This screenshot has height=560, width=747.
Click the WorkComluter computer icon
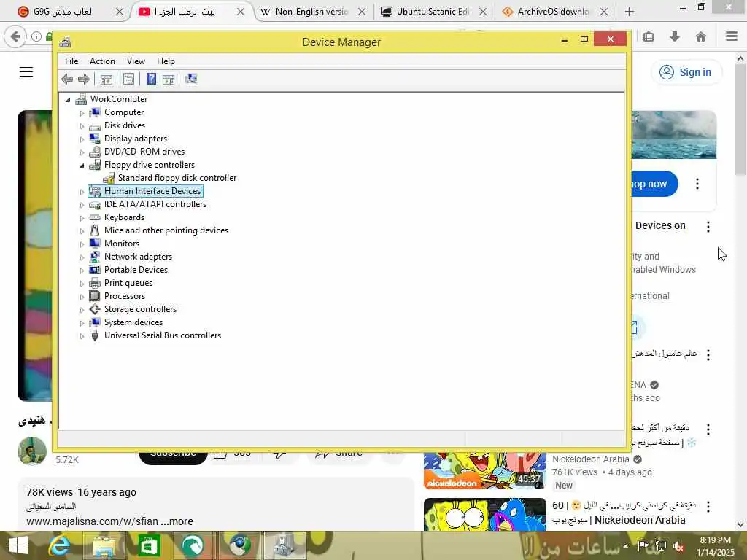click(81, 99)
